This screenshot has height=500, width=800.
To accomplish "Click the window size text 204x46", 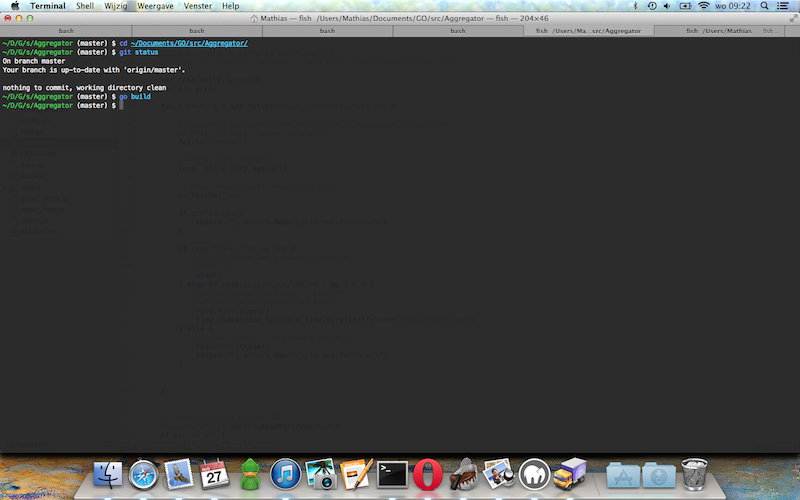I will pos(534,18).
